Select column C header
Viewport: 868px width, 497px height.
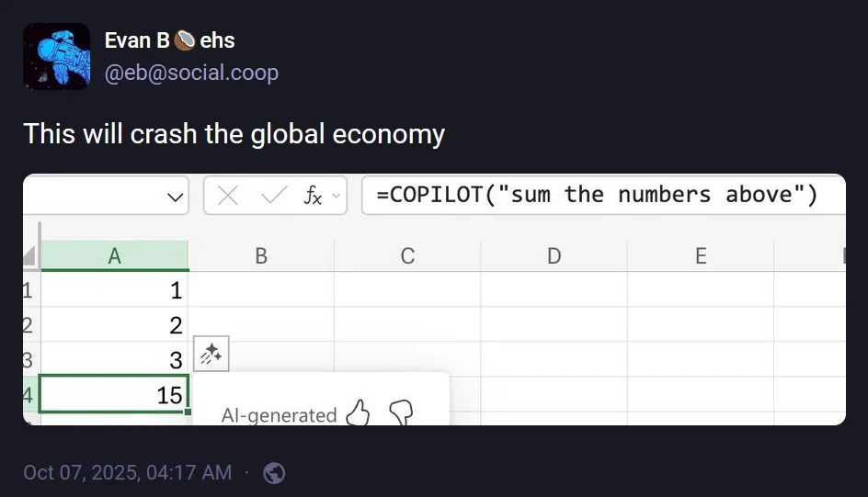[407, 256]
